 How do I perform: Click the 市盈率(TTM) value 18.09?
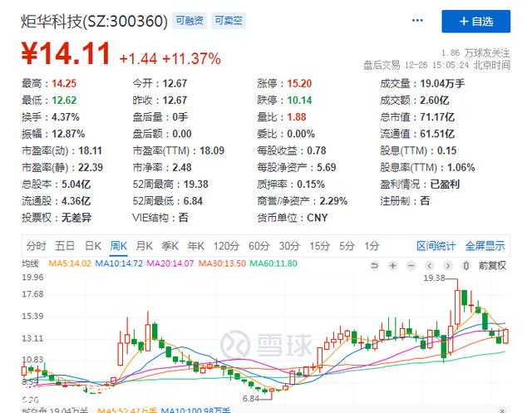click(x=212, y=150)
